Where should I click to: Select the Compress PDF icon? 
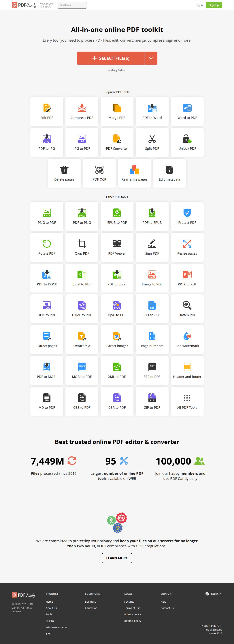click(x=82, y=108)
